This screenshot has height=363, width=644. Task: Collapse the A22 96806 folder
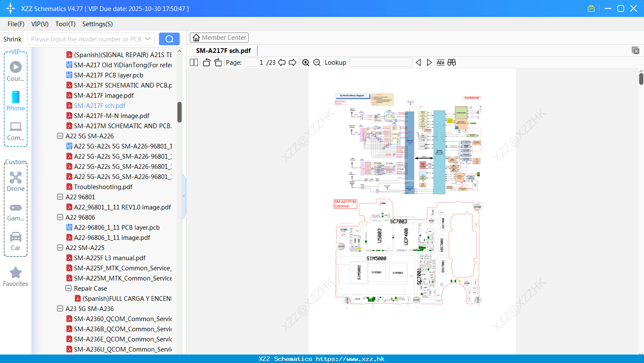(x=60, y=217)
